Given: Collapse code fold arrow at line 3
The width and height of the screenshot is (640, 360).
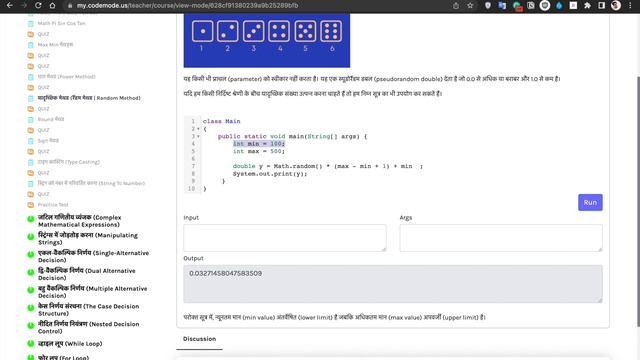Looking at the screenshot, I should click(x=198, y=136).
